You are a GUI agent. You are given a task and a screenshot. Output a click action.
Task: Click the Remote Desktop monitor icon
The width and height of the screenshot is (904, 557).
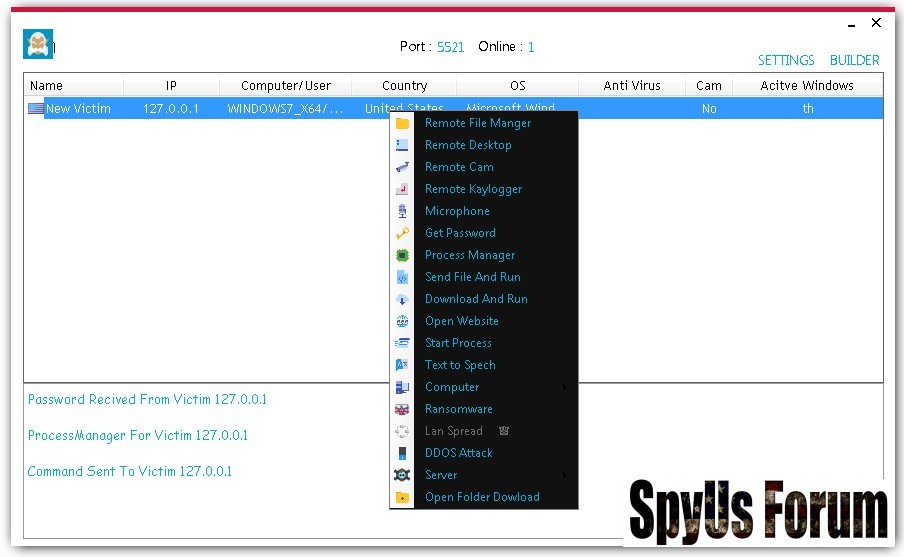pos(402,145)
